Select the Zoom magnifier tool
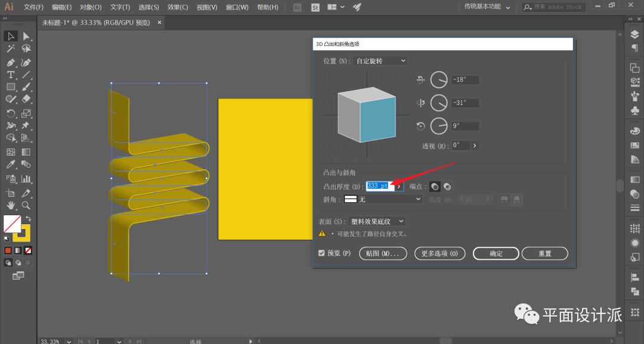Viewport: 644px width, 344px height. point(26,205)
